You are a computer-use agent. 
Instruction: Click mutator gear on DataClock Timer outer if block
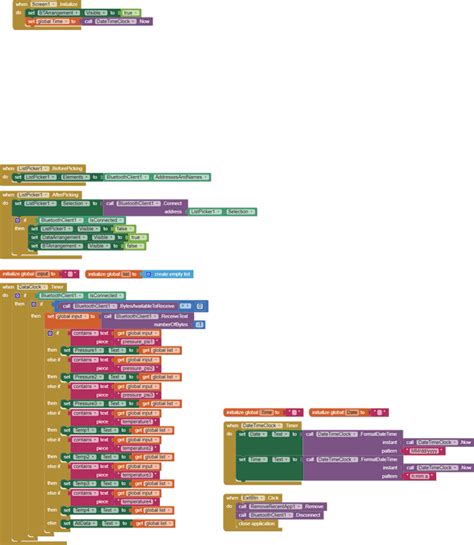point(17,295)
